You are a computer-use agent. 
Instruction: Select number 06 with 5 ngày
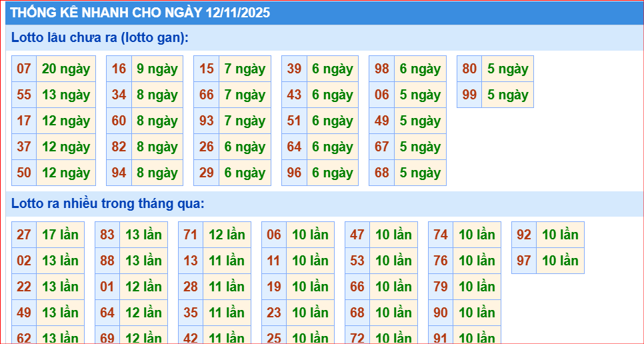tap(381, 95)
